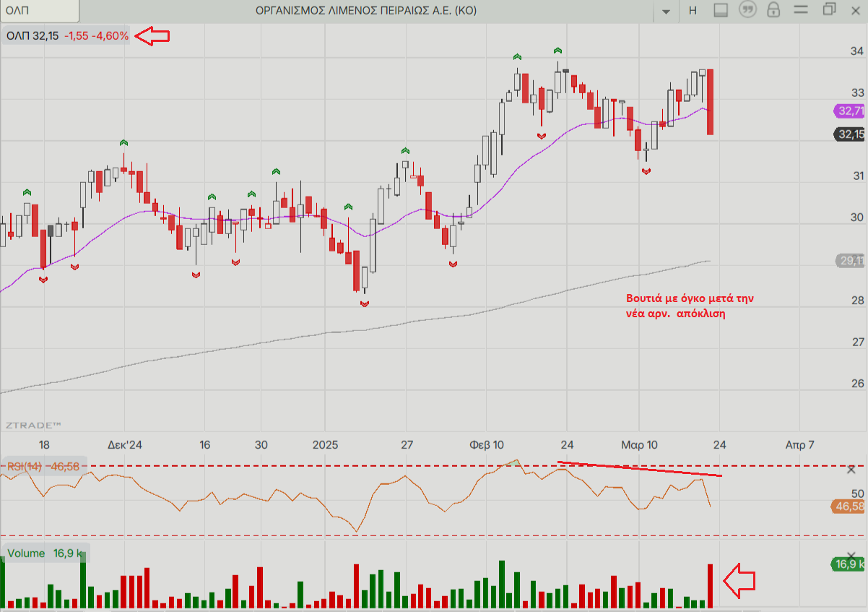Close the chart window with the X
The height and width of the screenshot is (612, 868).
[x=856, y=10]
